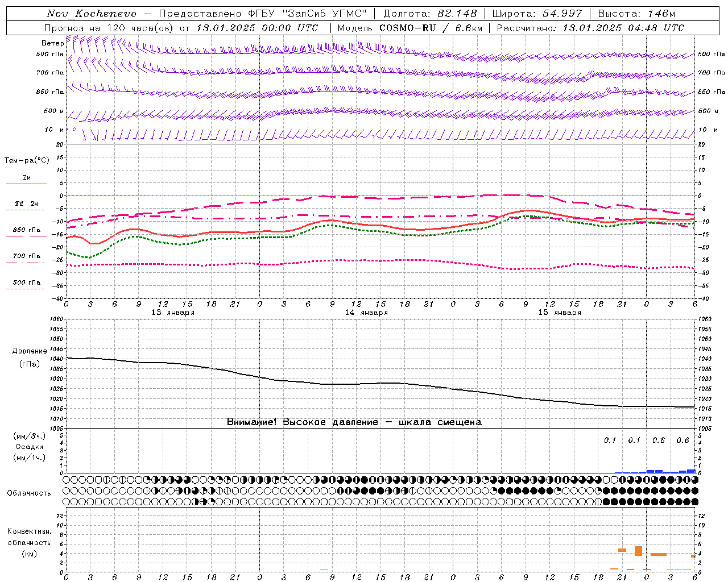Image resolution: width=728 pixels, height=582 pixels.
Task: Select the latitude value Широта: 54.997
Action: tap(537, 14)
